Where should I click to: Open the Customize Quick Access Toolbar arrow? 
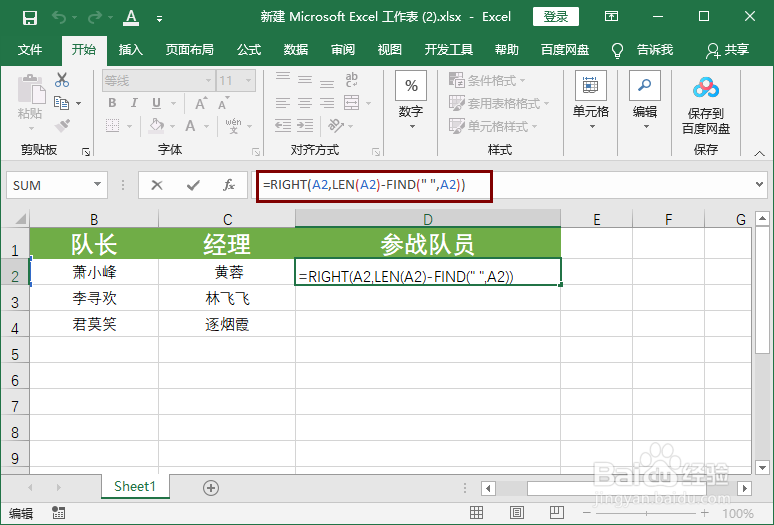pyautogui.click(x=159, y=19)
